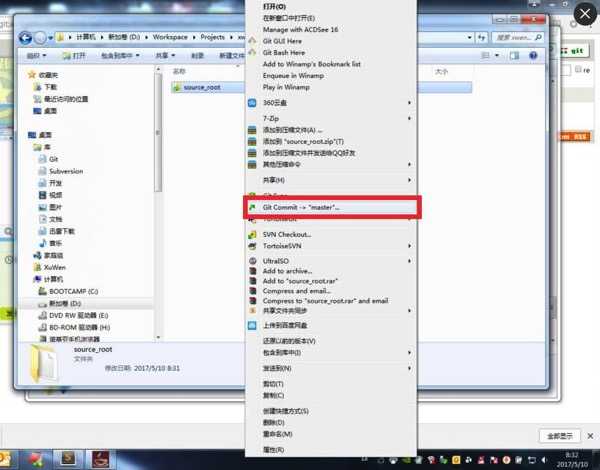Click the volume speaker icon in system tray

tap(544, 460)
